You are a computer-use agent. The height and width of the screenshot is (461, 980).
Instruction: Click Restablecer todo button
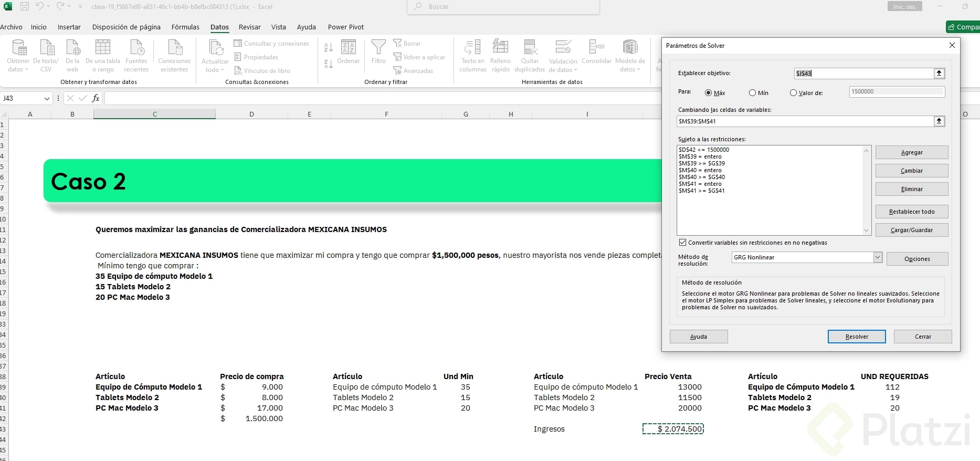(x=912, y=212)
